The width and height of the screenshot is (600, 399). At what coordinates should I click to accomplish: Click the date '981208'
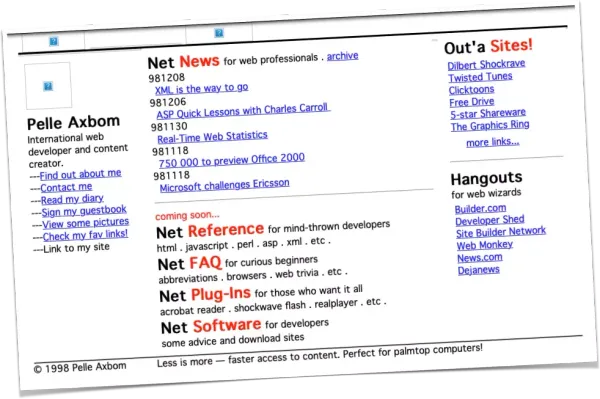click(x=167, y=78)
